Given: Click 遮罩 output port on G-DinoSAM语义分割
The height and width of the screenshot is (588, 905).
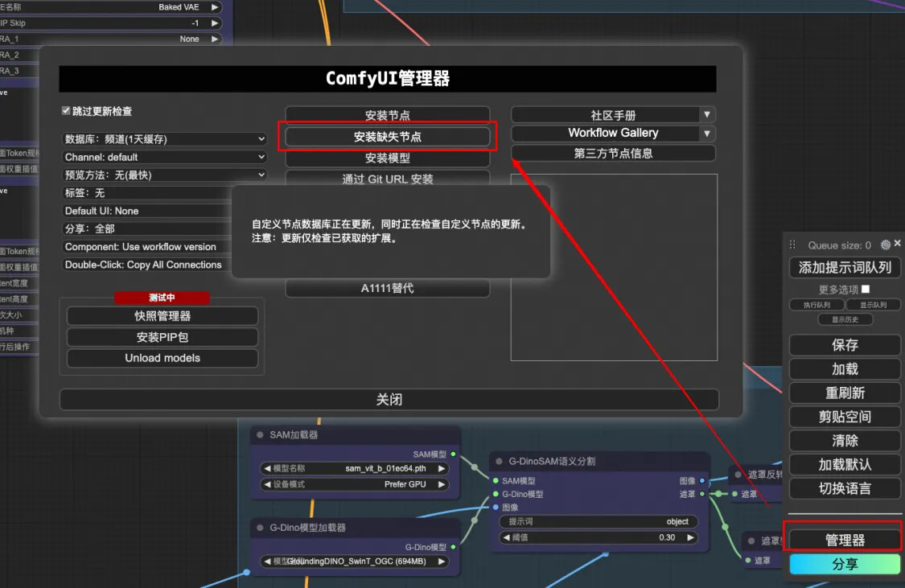Looking at the screenshot, I should click(702, 494).
